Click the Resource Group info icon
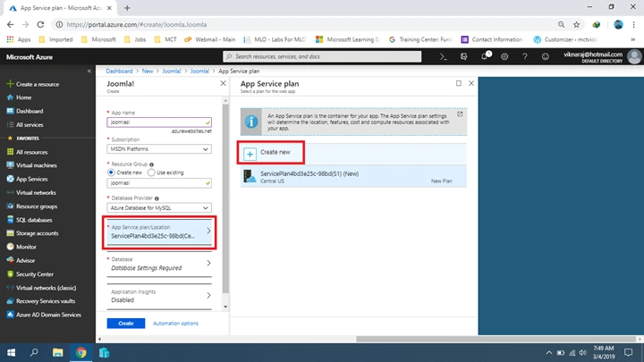This screenshot has width=644, height=362. (151, 164)
